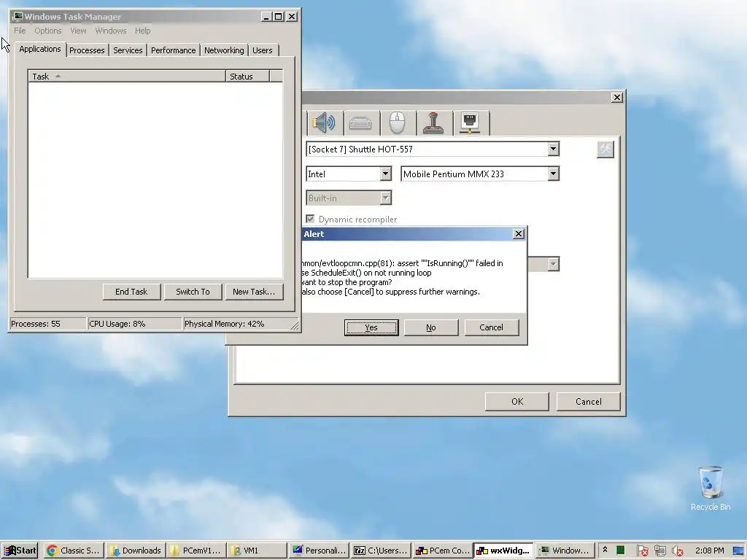Open the dropdown partially hidden behind Alert
The width and height of the screenshot is (747, 560).
coord(553,264)
